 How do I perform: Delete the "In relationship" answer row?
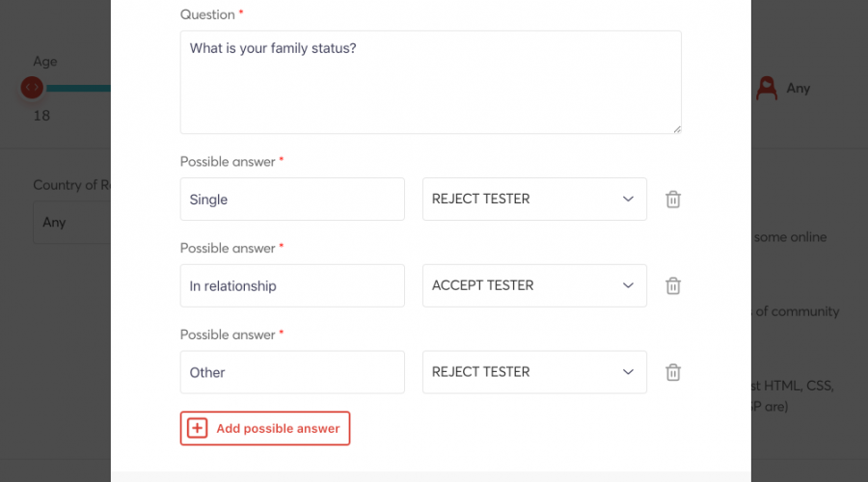click(x=673, y=286)
